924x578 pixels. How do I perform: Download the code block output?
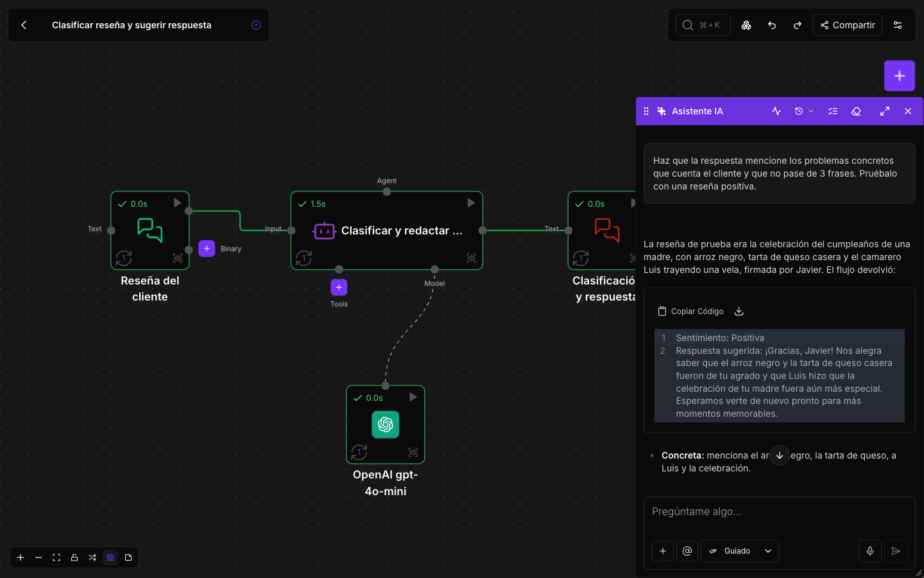739,311
